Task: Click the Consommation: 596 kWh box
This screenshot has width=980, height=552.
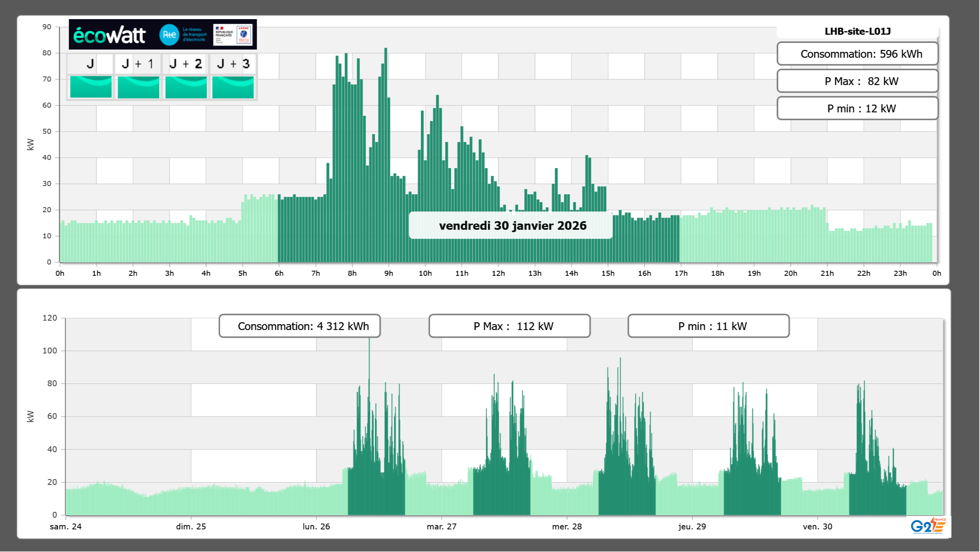Action: tap(857, 54)
